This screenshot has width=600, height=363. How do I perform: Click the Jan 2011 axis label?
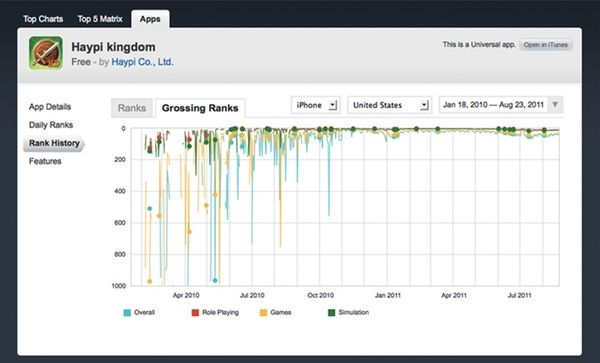pos(388,295)
